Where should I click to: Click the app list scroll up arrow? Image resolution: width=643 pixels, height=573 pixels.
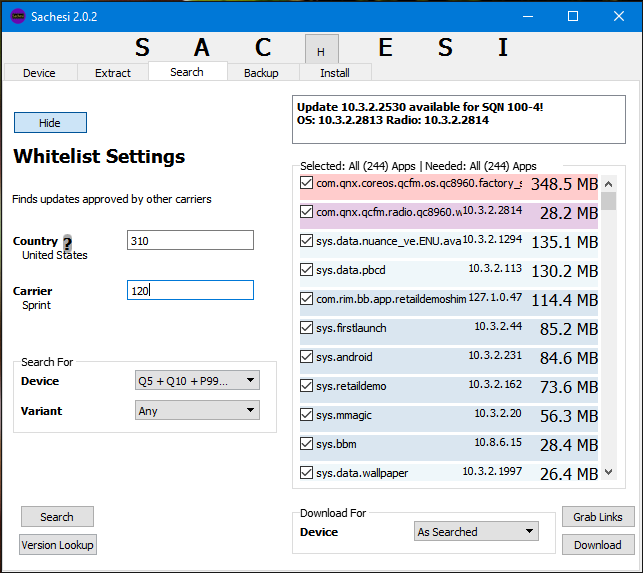tap(609, 184)
